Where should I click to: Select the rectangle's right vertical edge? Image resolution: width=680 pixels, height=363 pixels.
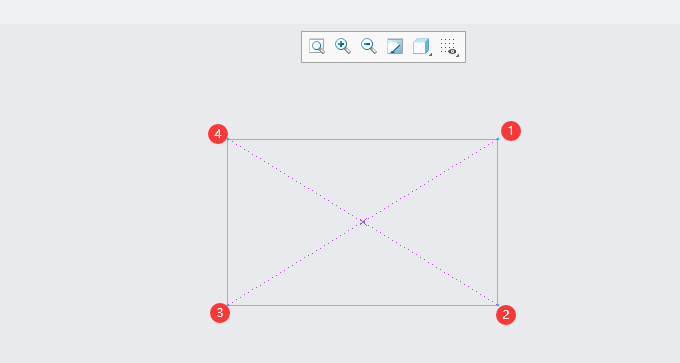[x=497, y=222]
